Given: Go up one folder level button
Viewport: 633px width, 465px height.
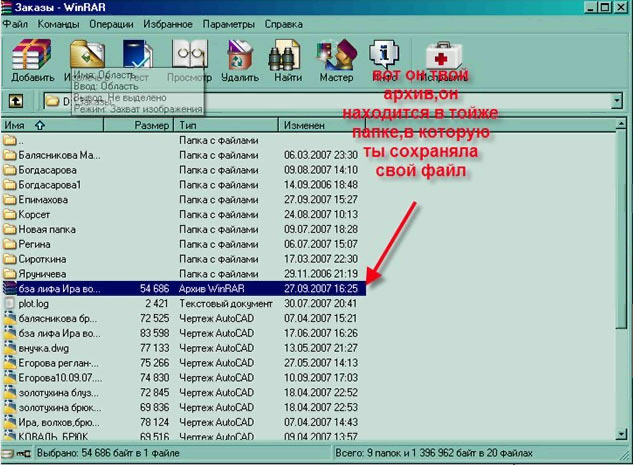Looking at the screenshot, I should click(16, 101).
